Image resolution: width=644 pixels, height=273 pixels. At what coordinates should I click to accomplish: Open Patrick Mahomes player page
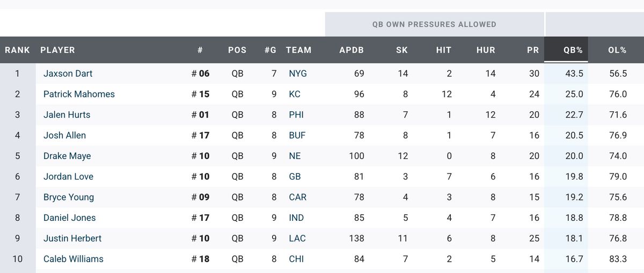pos(79,94)
